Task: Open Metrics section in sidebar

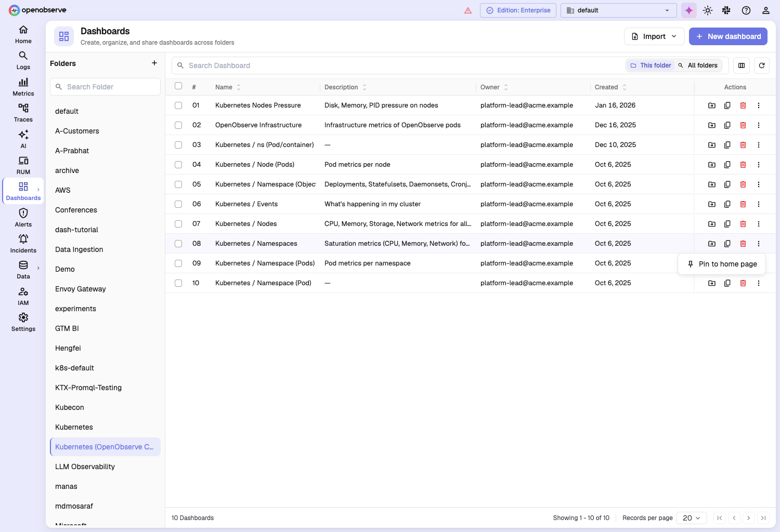Action: [23, 87]
